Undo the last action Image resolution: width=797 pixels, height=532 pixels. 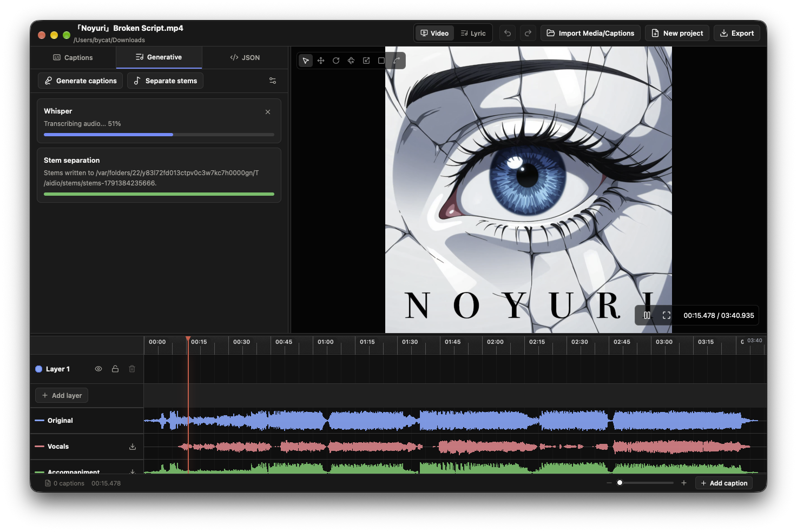coord(508,33)
